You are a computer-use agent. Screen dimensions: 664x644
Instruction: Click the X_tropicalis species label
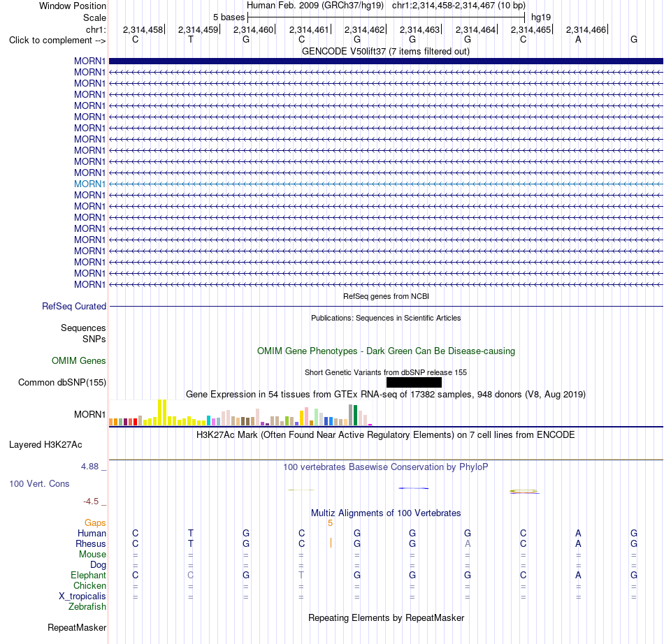click(82, 596)
